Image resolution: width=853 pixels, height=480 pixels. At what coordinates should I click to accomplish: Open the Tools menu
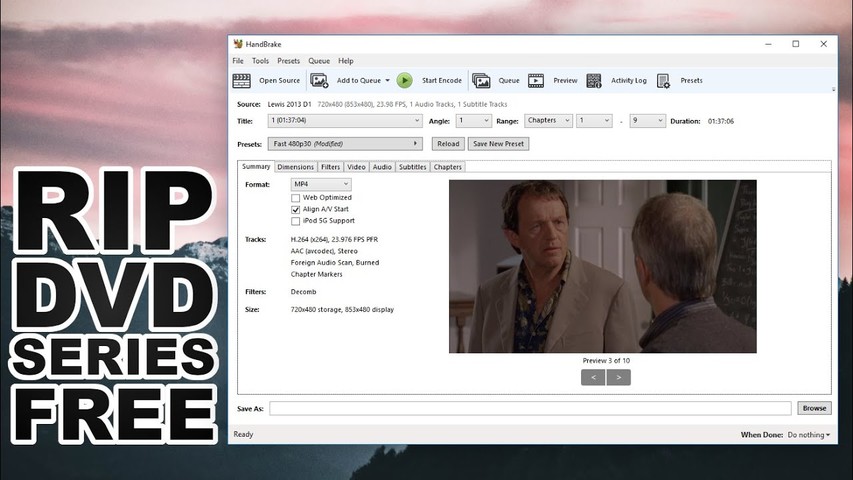tap(261, 61)
